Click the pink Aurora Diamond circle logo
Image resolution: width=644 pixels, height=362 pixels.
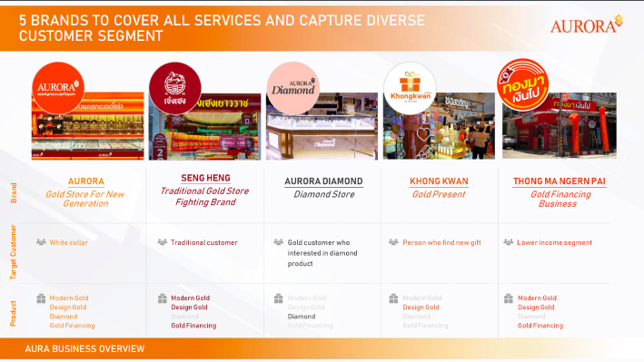point(292,88)
